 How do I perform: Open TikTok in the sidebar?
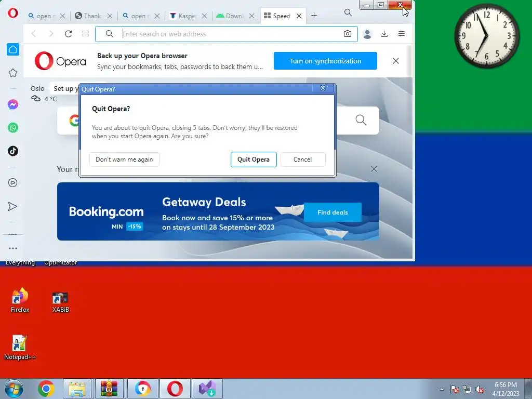tap(13, 151)
